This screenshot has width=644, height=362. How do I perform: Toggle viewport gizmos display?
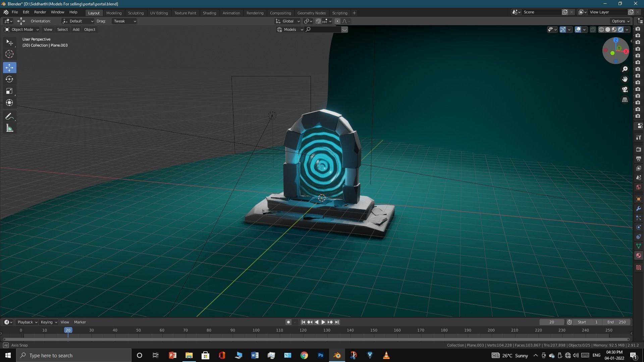563,29
